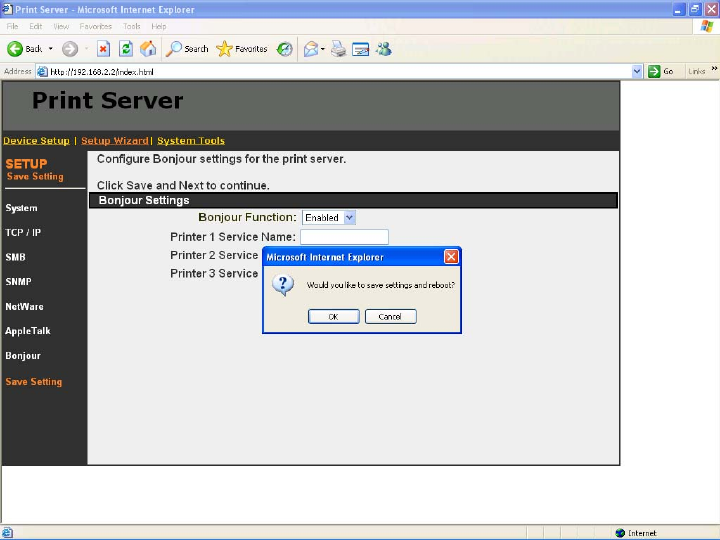This screenshot has height=540, width=720.
Task: Click the Stop loading icon
Action: pos(103,49)
